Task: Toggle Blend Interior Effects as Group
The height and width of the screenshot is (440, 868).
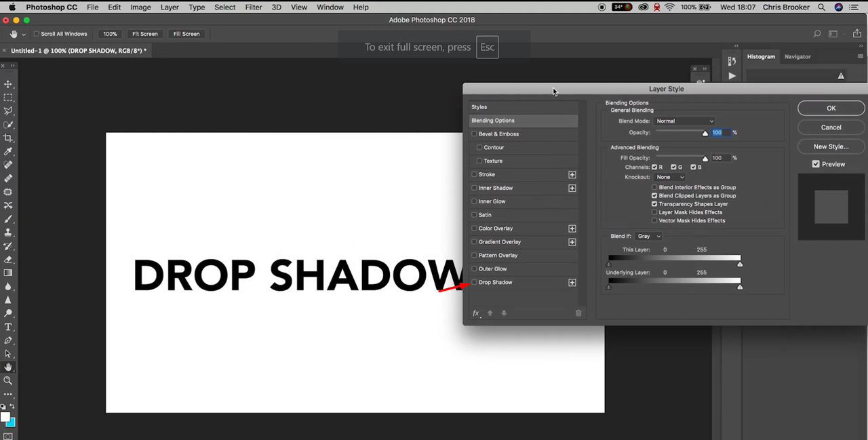Action: 654,187
